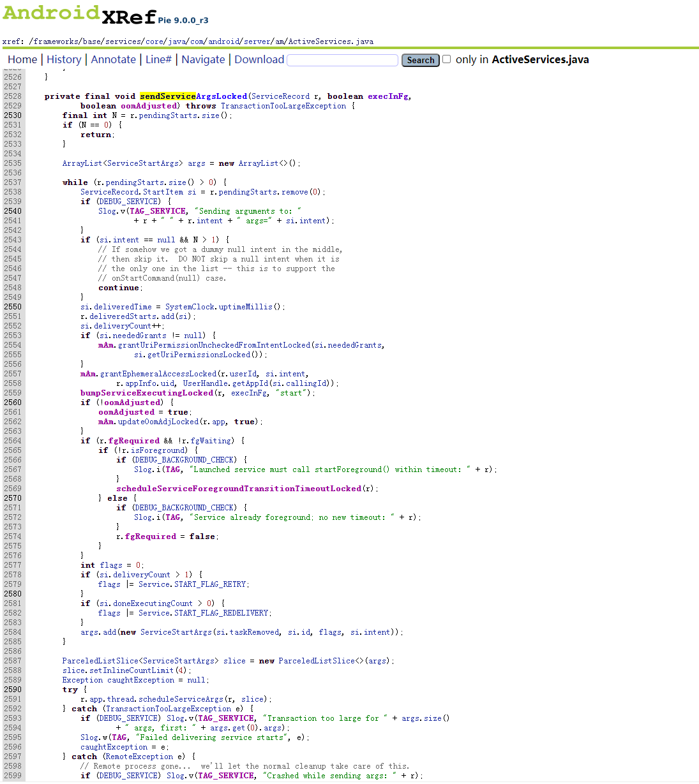Jump to line number 2560
Viewport: 699px width, 784px height.
click(x=12, y=403)
